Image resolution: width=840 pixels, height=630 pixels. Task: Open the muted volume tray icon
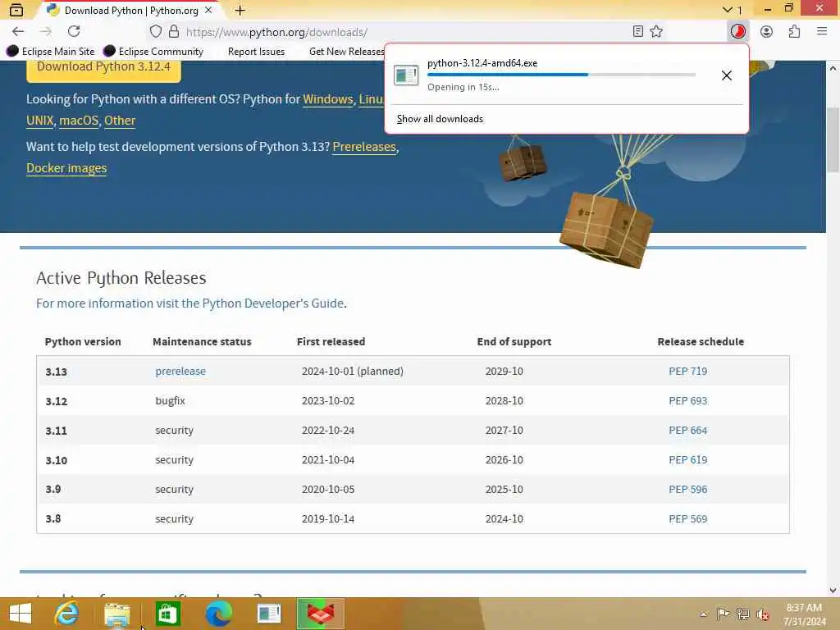point(762,614)
